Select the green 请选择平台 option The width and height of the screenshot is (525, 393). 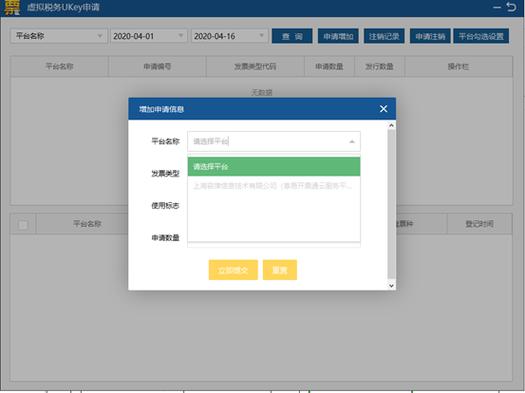274,167
